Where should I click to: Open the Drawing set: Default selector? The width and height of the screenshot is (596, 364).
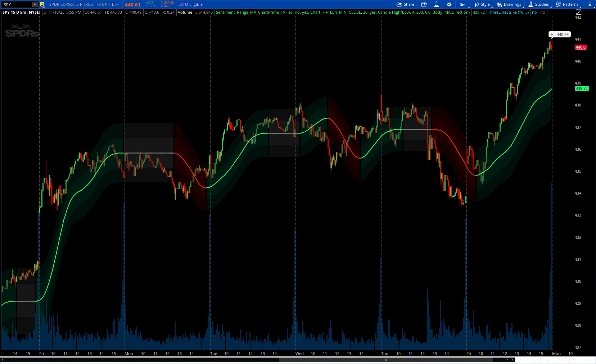click(x=573, y=360)
